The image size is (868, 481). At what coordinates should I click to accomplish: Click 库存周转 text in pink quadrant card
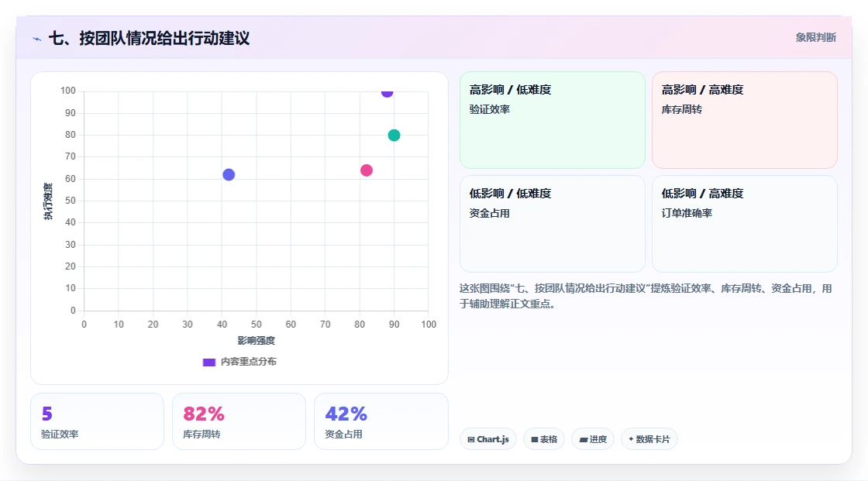tap(681, 109)
